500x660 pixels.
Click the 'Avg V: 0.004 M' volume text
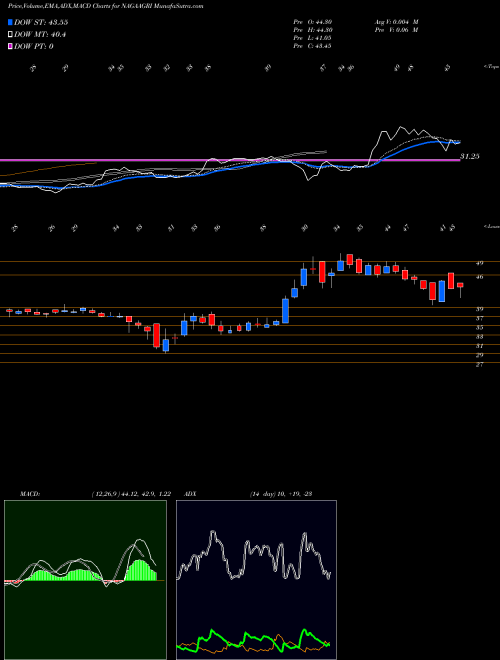(x=396, y=22)
